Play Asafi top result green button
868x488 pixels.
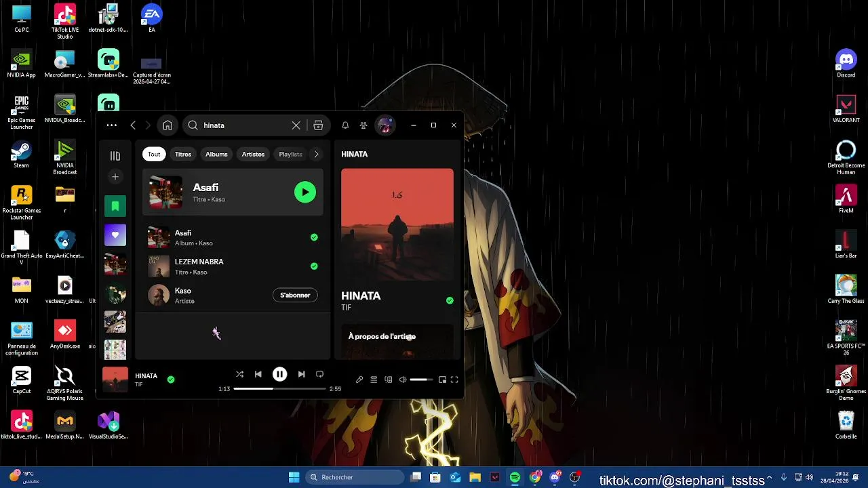pyautogui.click(x=305, y=192)
